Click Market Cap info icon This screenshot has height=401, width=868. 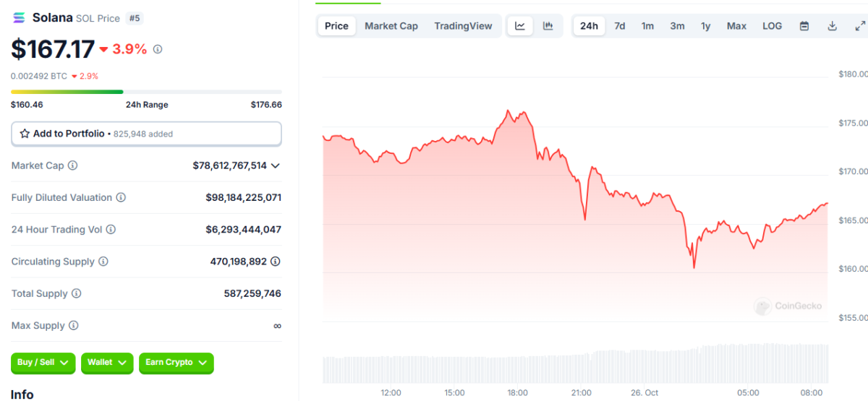(x=72, y=165)
